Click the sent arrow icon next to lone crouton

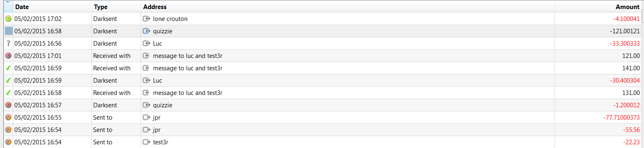[x=146, y=18]
